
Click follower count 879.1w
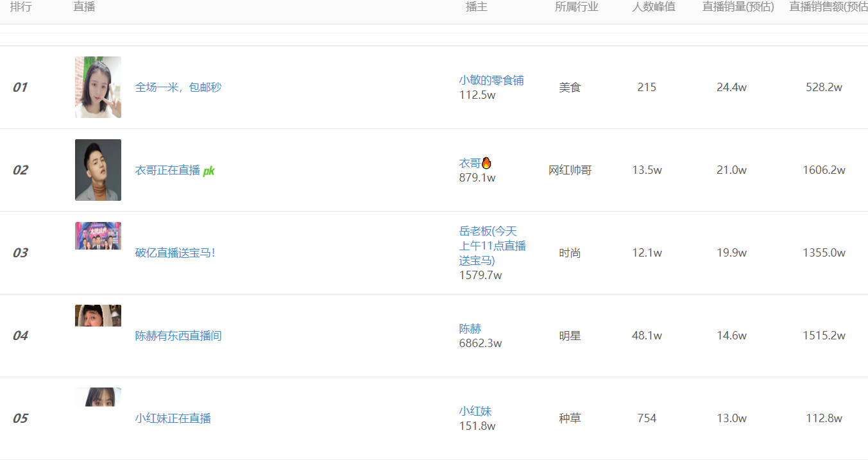(477, 178)
